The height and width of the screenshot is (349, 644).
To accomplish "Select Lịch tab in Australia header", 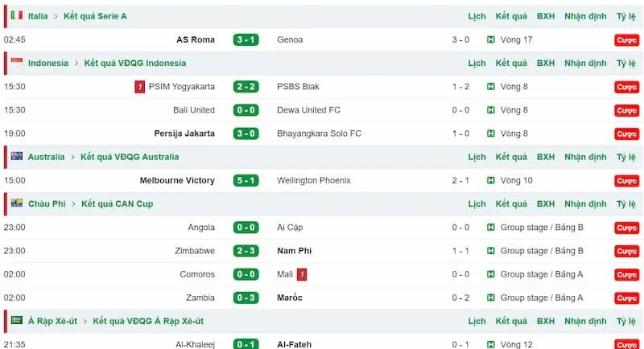I will pyautogui.click(x=477, y=157).
